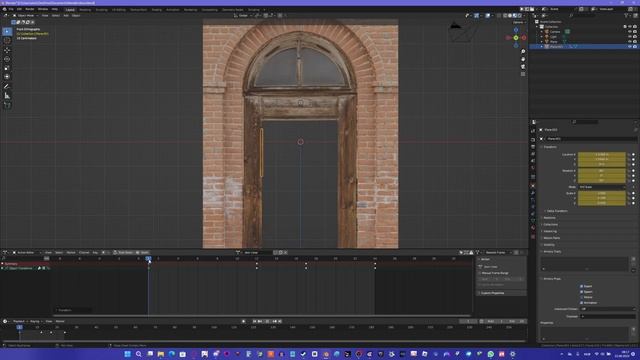Open taskbar Search
The image size is (640, 360).
(139, 354)
